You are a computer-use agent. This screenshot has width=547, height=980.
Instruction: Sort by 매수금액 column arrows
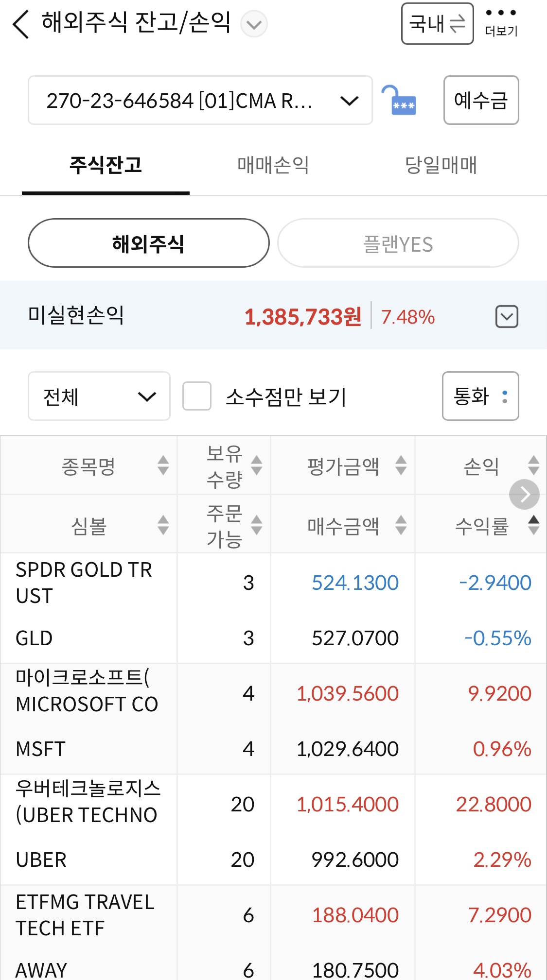point(401,525)
